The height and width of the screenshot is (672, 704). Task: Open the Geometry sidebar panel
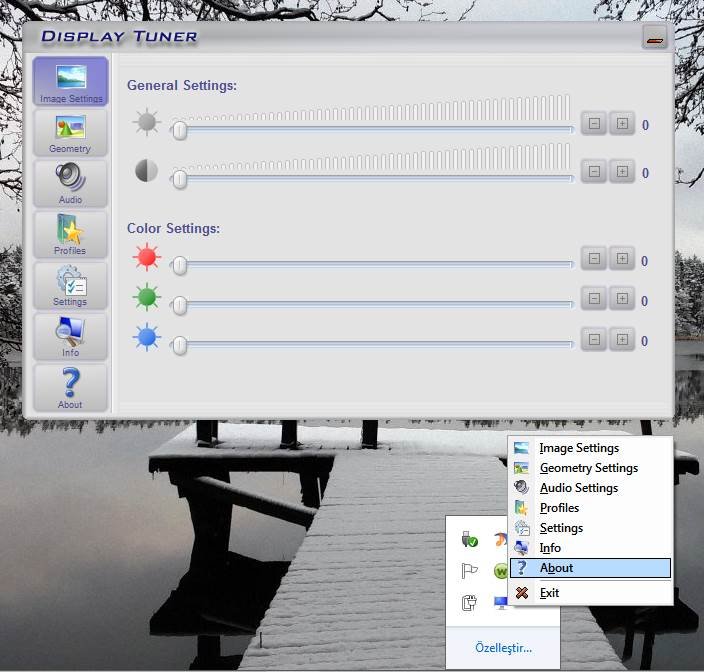(x=70, y=133)
